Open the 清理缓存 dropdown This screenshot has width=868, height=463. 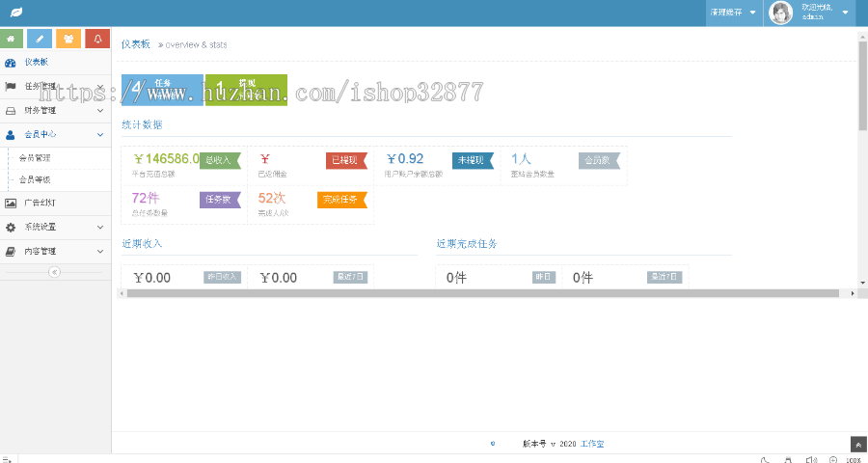pos(734,13)
